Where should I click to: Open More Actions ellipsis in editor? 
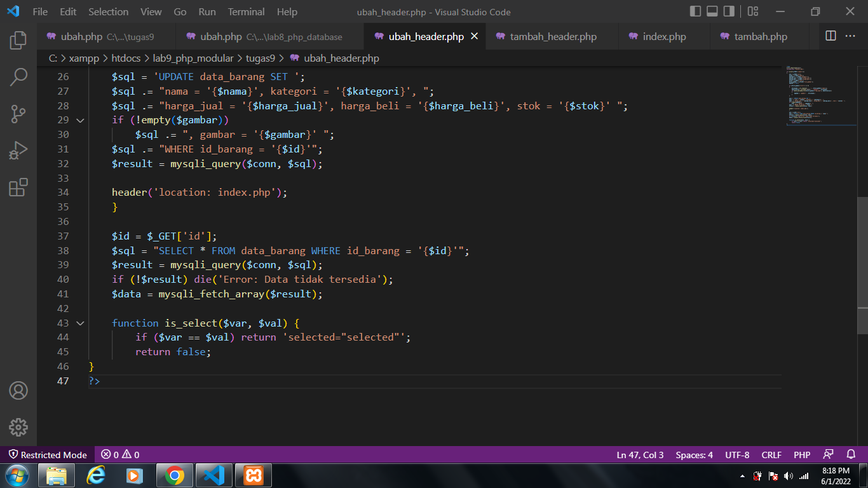(x=850, y=36)
